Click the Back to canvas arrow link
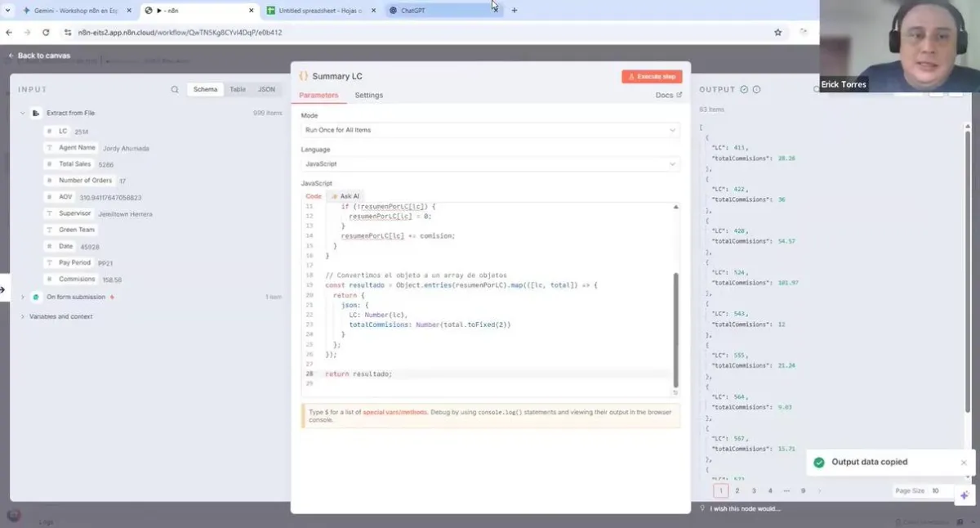The height and width of the screenshot is (528, 980). coord(38,56)
